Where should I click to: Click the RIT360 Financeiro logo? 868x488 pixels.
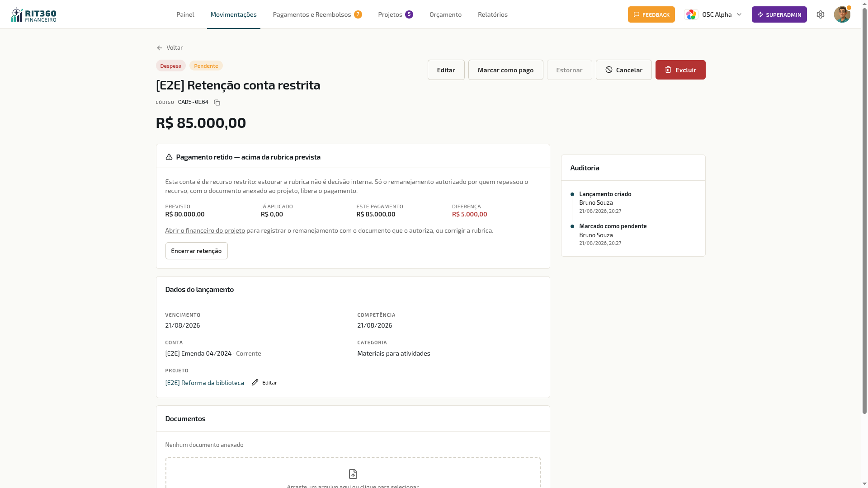[x=34, y=15]
